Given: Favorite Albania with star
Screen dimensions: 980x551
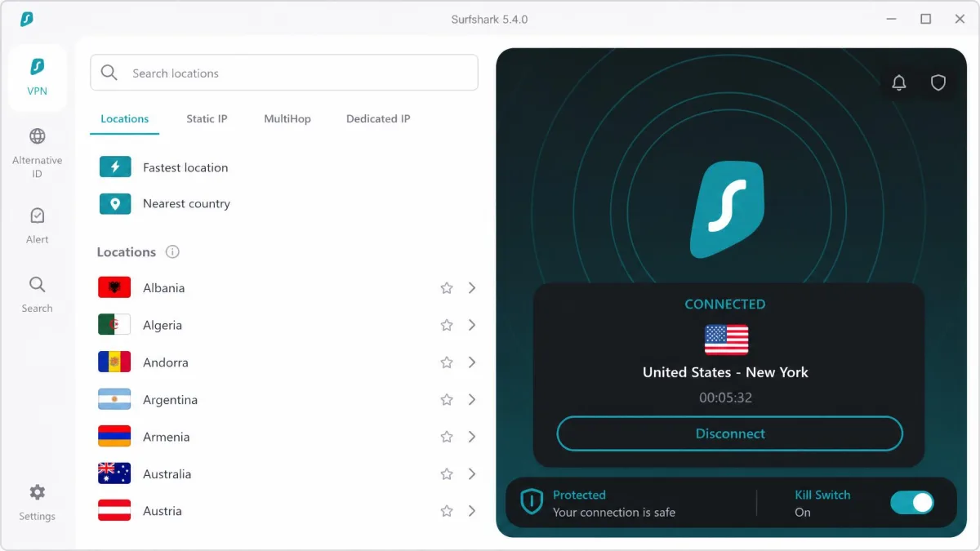Looking at the screenshot, I should coord(447,288).
